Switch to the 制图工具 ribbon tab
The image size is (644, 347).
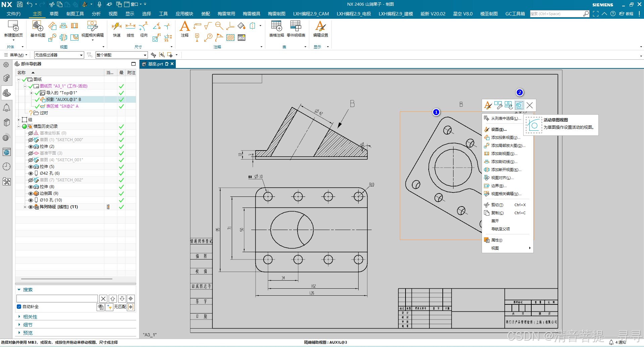(75, 14)
